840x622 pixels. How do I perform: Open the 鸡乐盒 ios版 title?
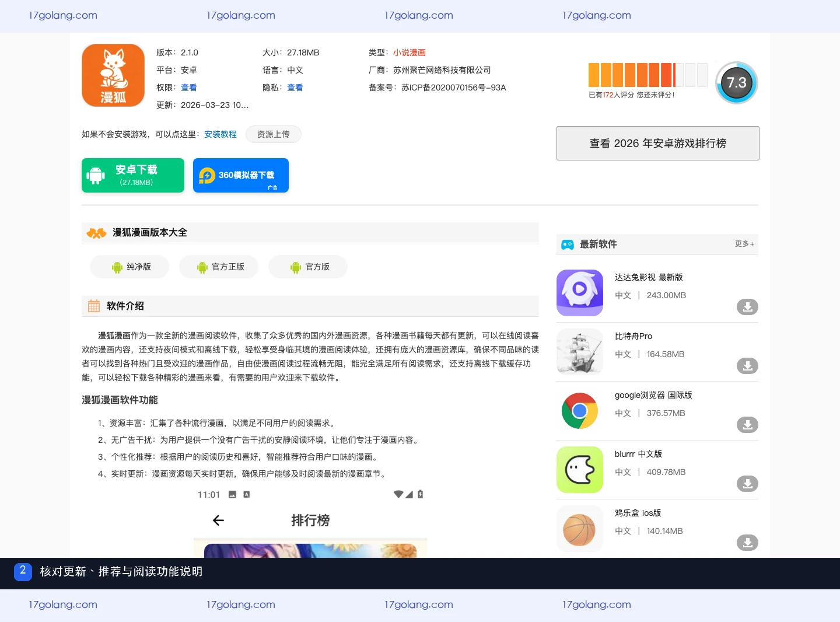point(638,513)
